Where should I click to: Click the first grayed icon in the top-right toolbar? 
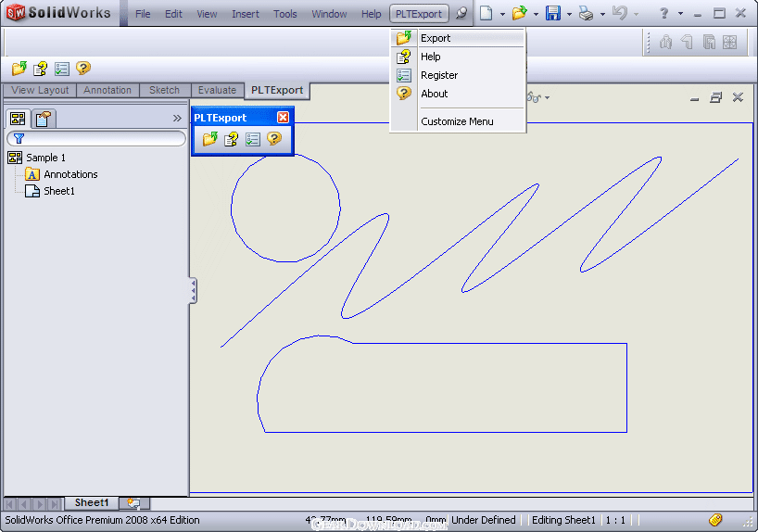click(x=665, y=42)
